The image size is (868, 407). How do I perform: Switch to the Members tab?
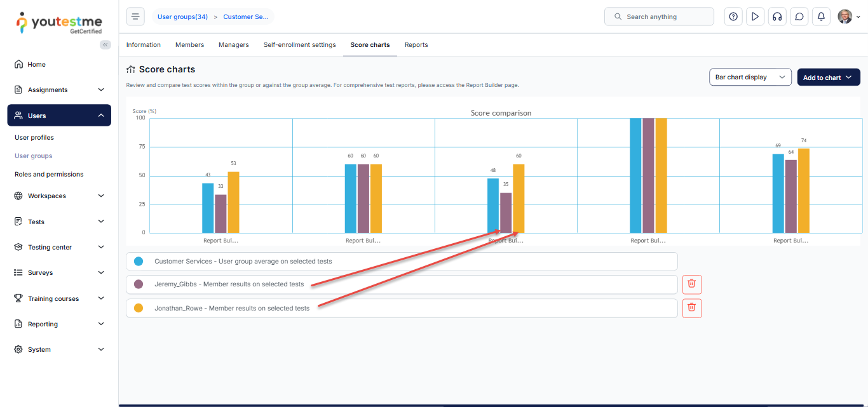pos(189,45)
